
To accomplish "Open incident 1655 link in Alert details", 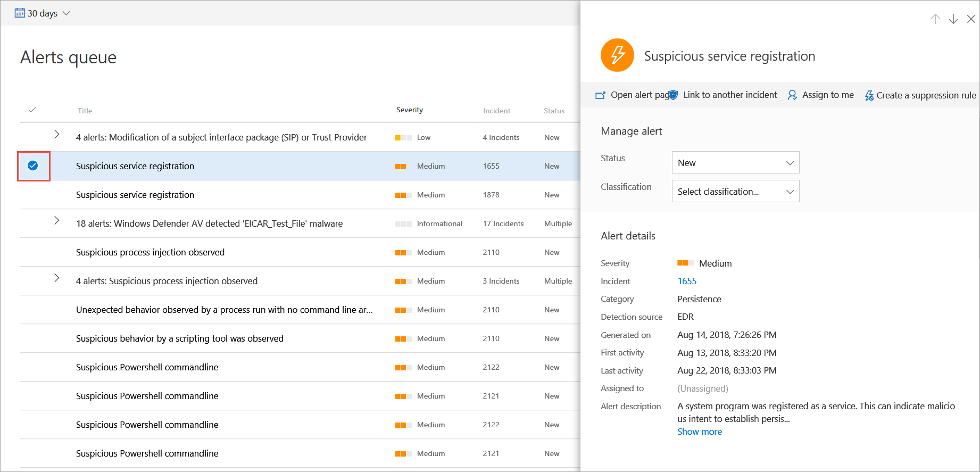I will (687, 281).
